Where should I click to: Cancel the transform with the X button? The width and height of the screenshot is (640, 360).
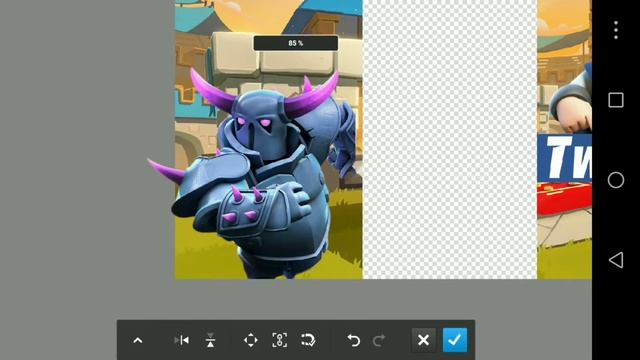(423, 340)
